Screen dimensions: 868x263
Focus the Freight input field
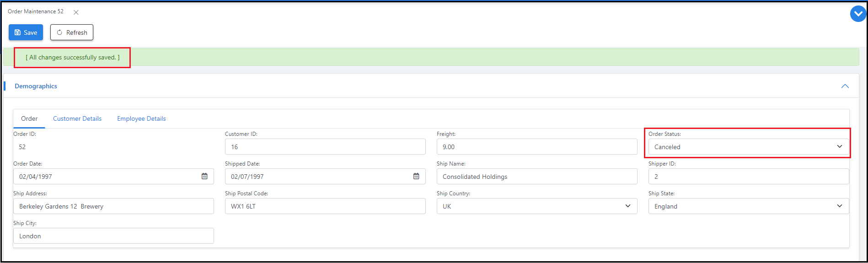[536, 147]
